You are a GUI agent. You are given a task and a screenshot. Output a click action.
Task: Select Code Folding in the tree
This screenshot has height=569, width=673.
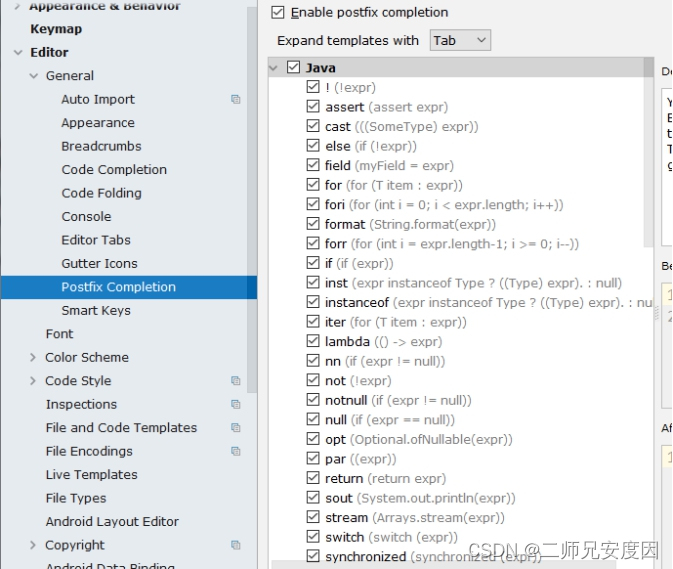pyautogui.click(x=101, y=193)
